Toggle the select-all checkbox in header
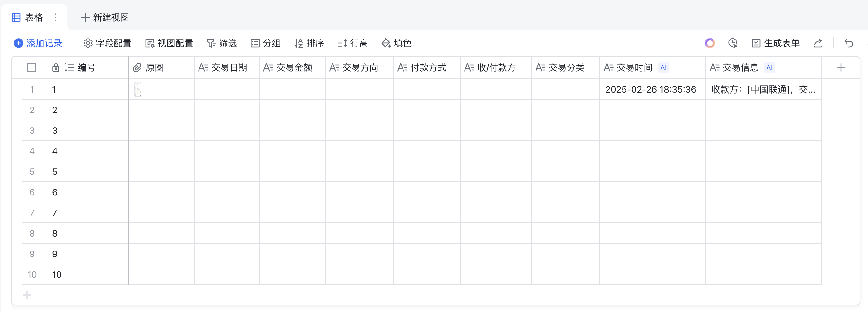The image size is (868, 313). 31,68
